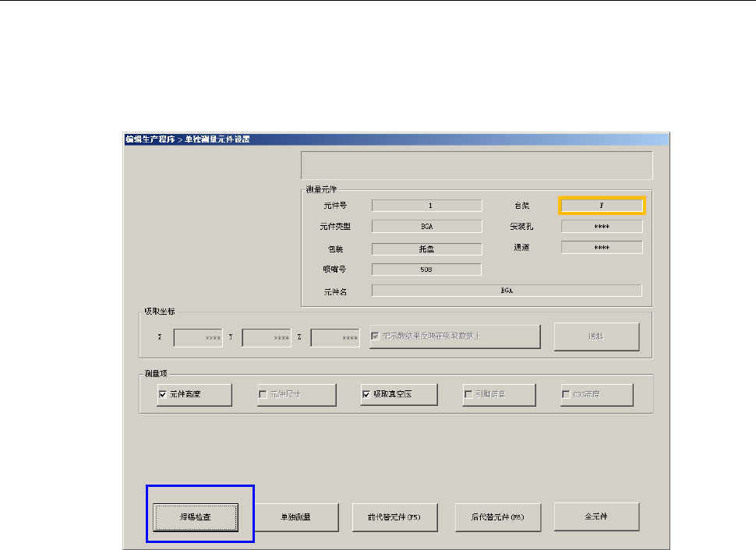Click the 元件名 field showing BGA
The width and height of the screenshot is (756, 550).
click(x=507, y=291)
